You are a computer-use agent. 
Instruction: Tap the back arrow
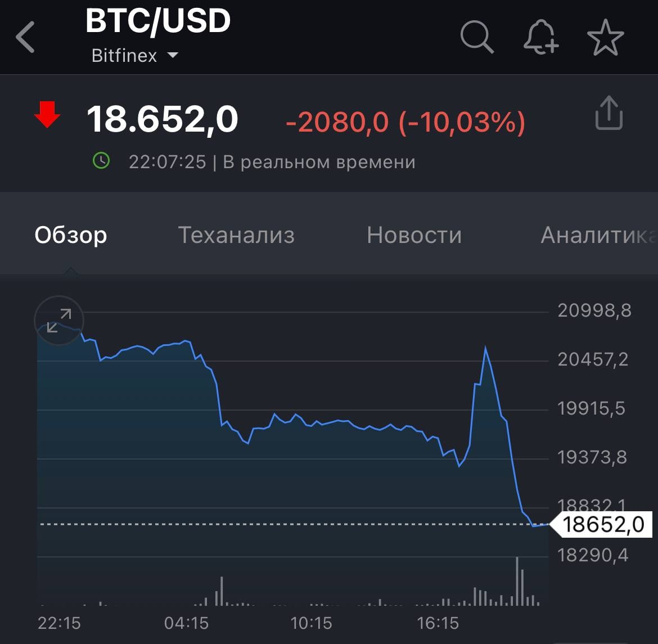pyautogui.click(x=26, y=37)
